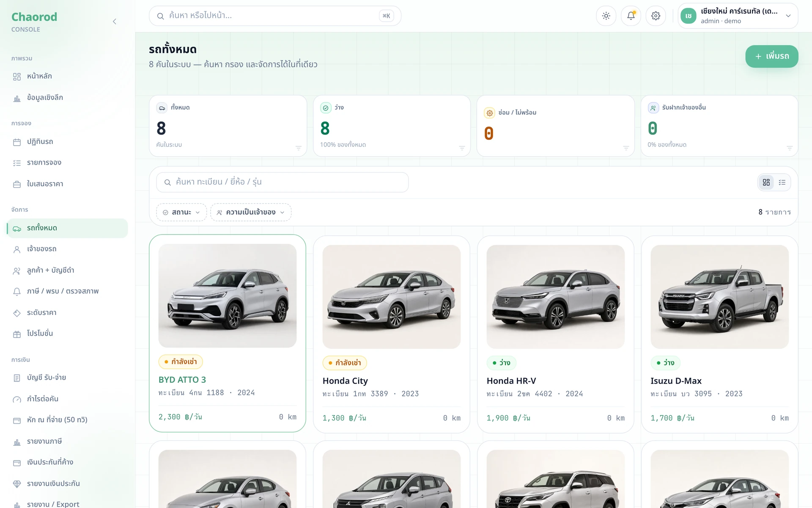This screenshot has height=508, width=812.
Task: Open ปฏิทินรถ calendar page
Action: click(67, 142)
